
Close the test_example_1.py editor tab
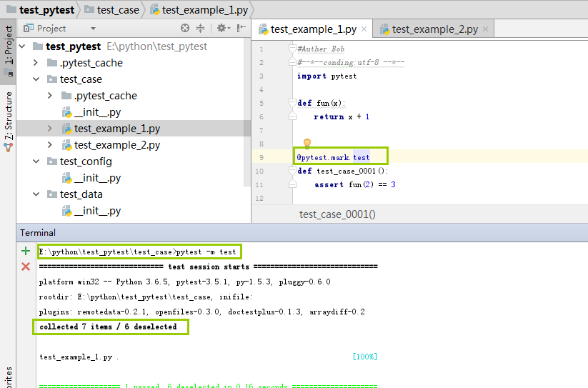[x=364, y=29]
